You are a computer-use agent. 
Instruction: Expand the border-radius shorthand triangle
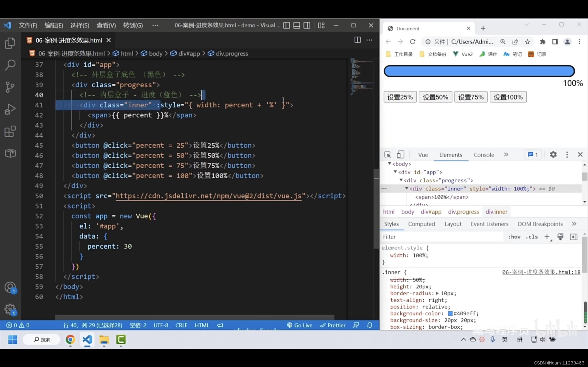tap(437, 293)
